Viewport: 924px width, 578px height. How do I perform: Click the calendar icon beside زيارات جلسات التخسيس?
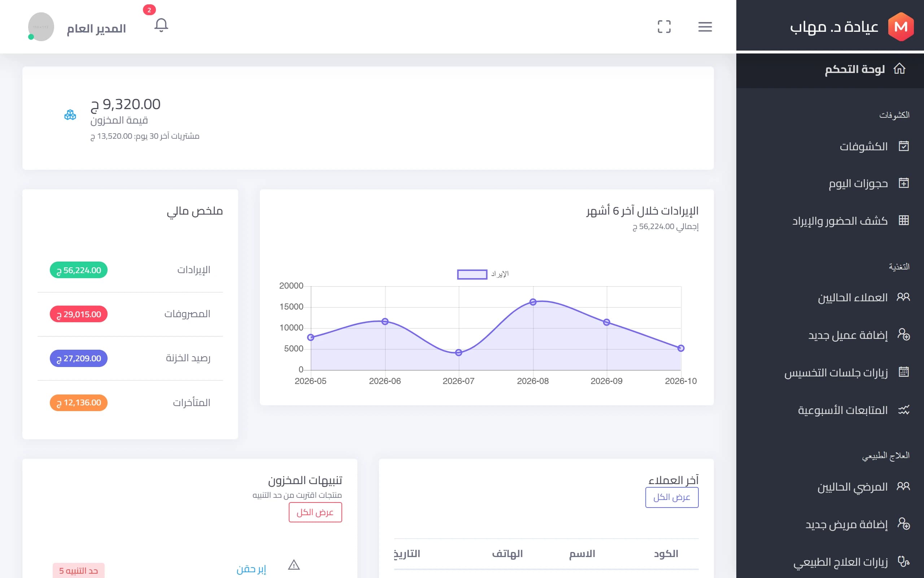903,372
